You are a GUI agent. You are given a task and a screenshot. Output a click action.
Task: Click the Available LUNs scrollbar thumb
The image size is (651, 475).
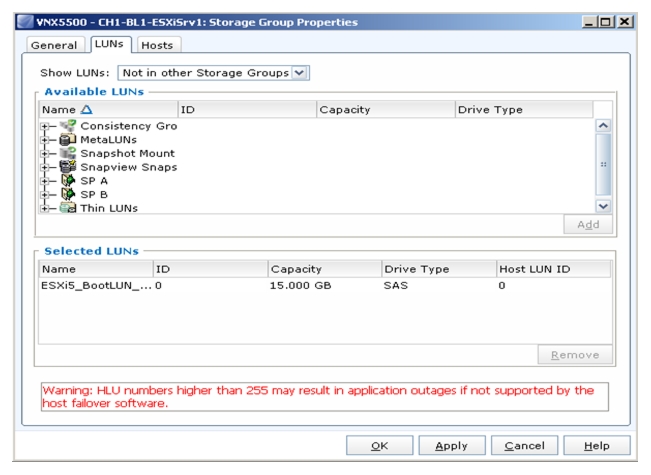[x=603, y=164]
